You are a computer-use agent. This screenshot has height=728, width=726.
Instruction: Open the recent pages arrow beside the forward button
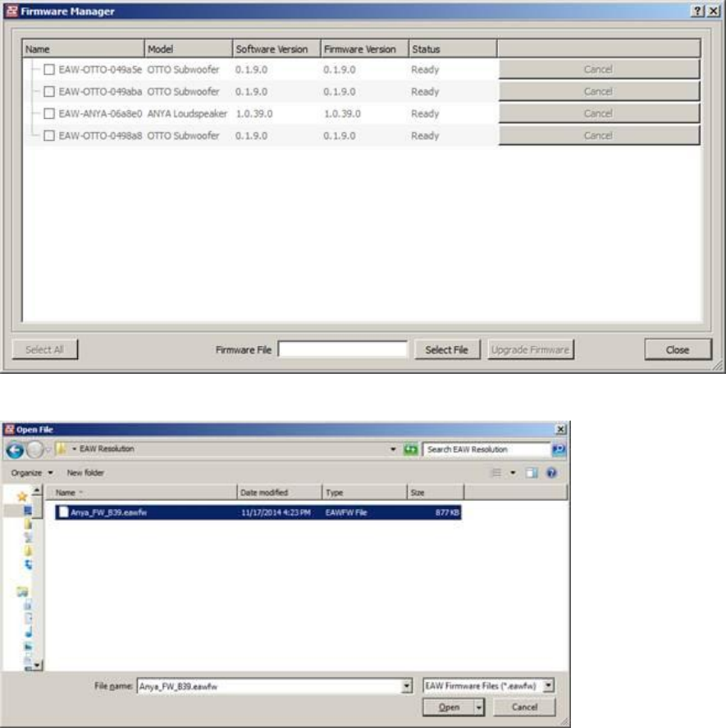(x=48, y=449)
